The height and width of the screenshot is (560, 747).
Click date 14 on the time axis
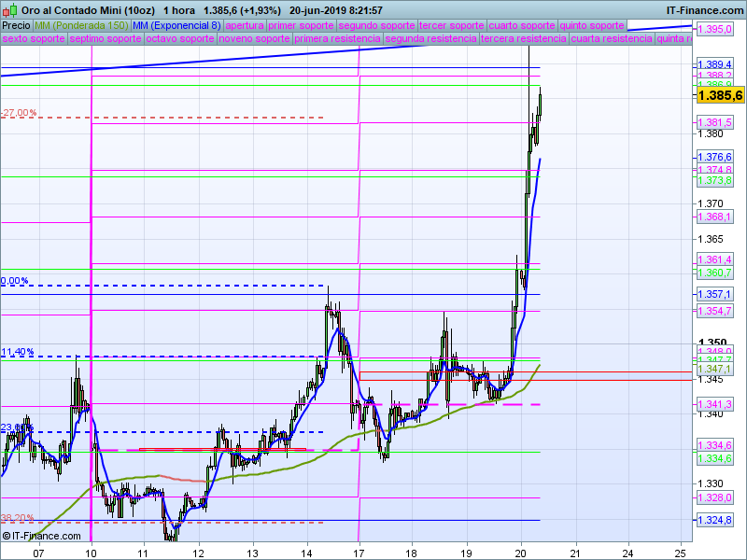point(307,553)
